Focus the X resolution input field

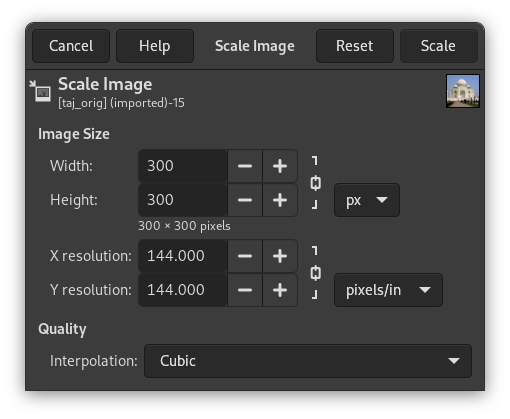click(x=183, y=256)
